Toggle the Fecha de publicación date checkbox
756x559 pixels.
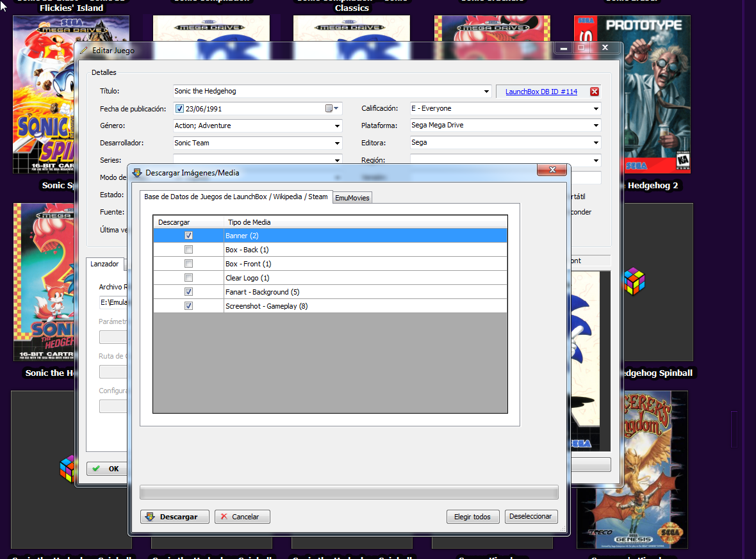(x=179, y=109)
